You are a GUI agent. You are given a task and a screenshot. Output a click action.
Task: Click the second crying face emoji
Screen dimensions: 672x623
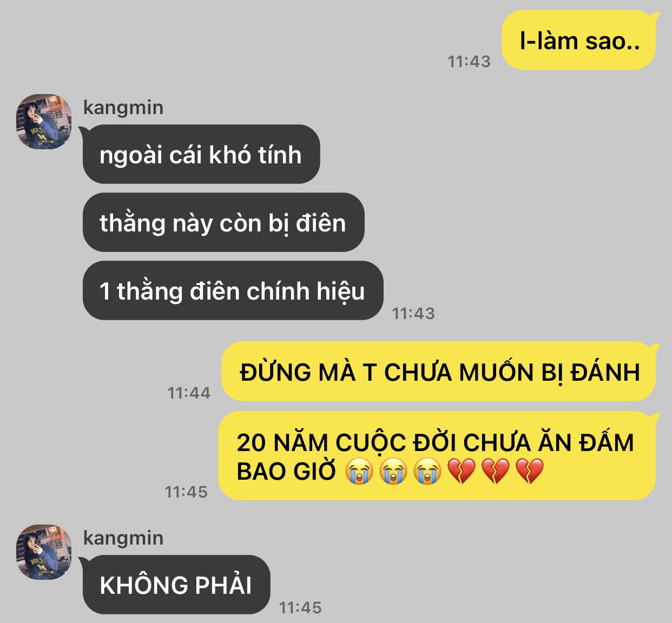point(393,471)
